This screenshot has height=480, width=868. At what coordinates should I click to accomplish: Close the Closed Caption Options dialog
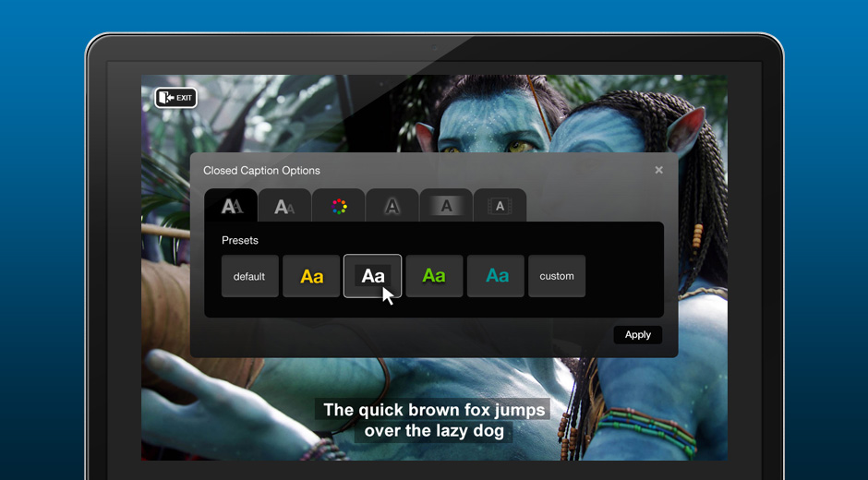coord(658,170)
